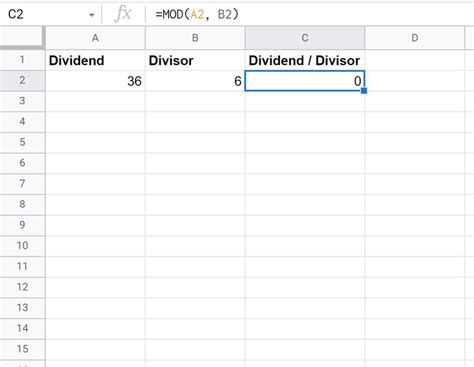Select the cell containing 36
Image resolution: width=474 pixels, height=367 pixels.
pyautogui.click(x=95, y=81)
